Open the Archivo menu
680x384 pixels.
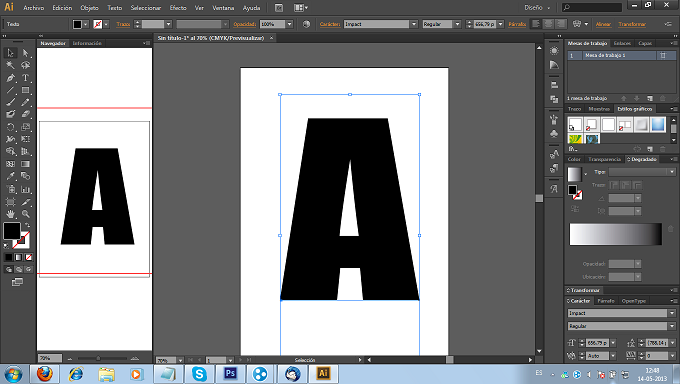(33, 8)
